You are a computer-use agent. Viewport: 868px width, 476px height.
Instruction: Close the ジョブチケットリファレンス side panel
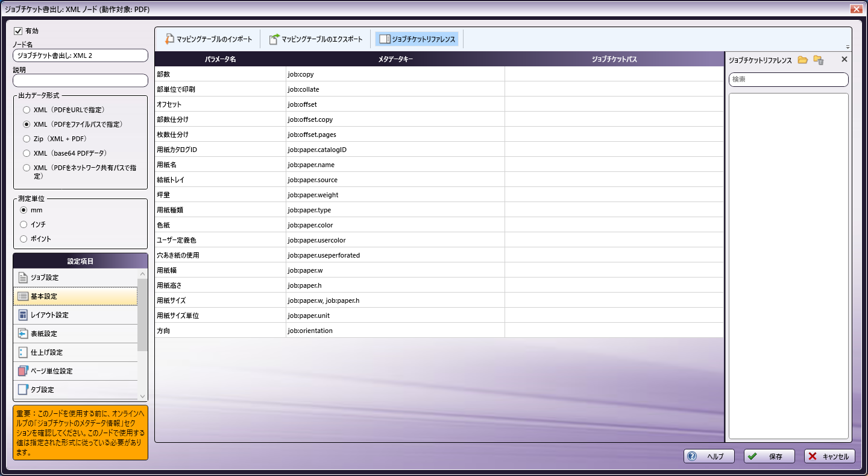tap(844, 59)
